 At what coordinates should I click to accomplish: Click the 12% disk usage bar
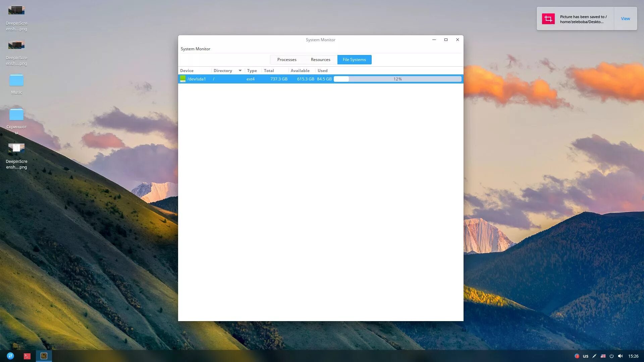click(397, 79)
